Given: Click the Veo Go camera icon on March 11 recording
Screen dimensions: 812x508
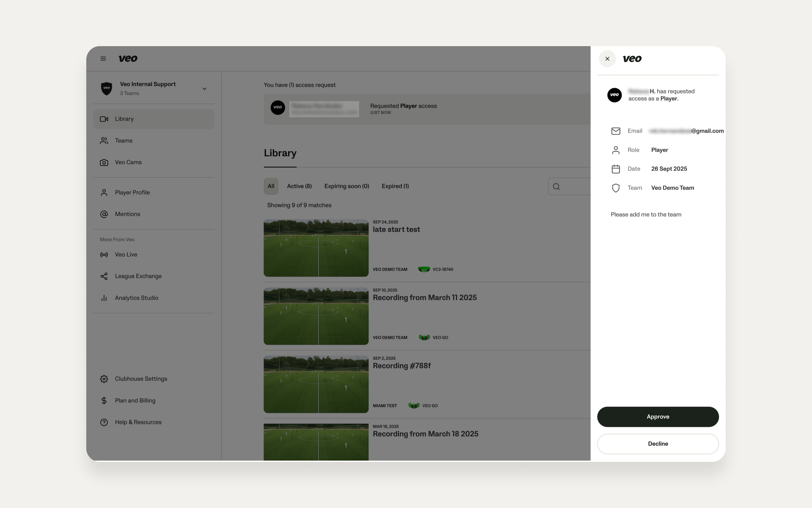Looking at the screenshot, I should (x=424, y=337).
